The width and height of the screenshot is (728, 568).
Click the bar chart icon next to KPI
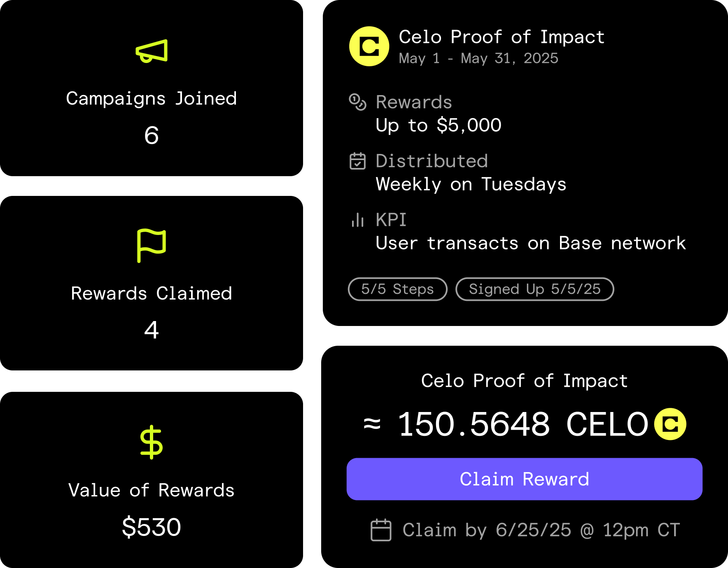(x=357, y=220)
